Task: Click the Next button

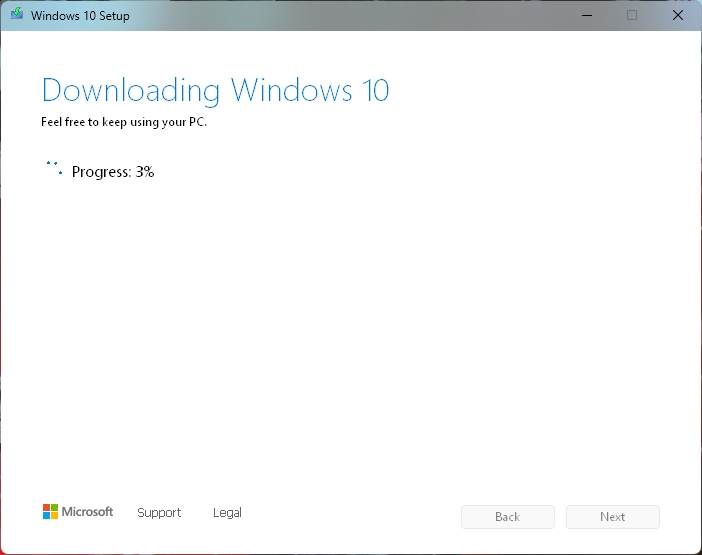Action: (x=612, y=517)
